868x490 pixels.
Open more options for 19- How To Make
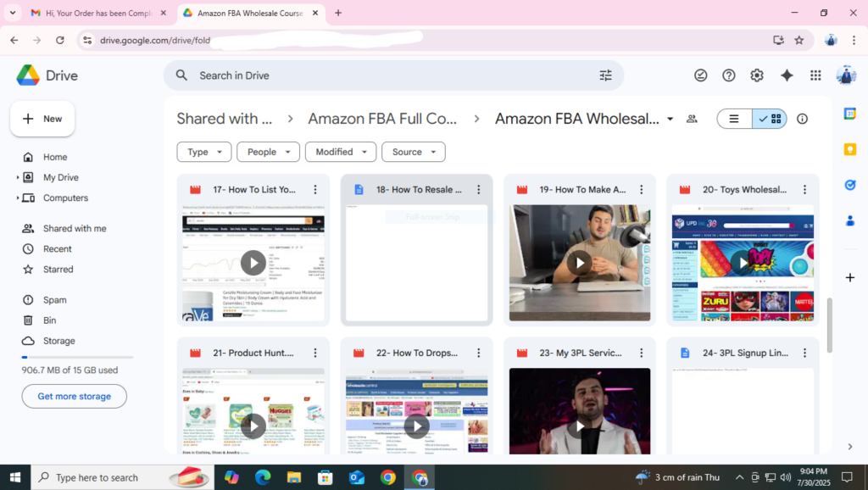pyautogui.click(x=641, y=190)
